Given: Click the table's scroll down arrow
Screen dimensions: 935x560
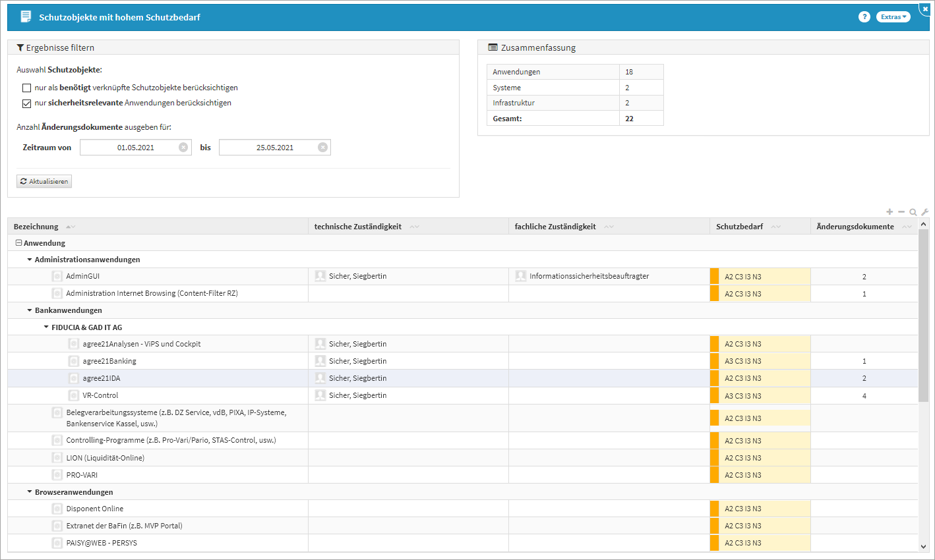Looking at the screenshot, I should pyautogui.click(x=923, y=546).
